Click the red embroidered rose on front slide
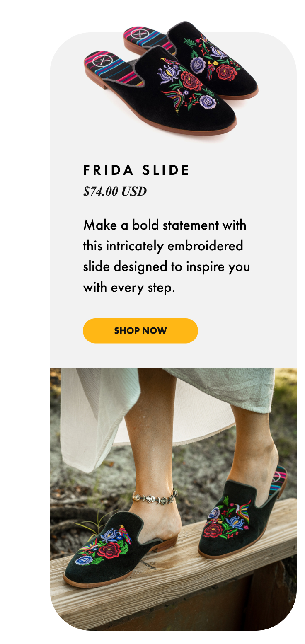This screenshot has width=305, height=644. [191, 82]
